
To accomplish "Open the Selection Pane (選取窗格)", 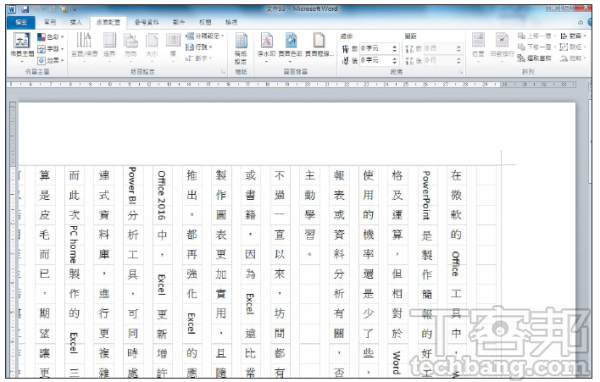I will click(535, 58).
